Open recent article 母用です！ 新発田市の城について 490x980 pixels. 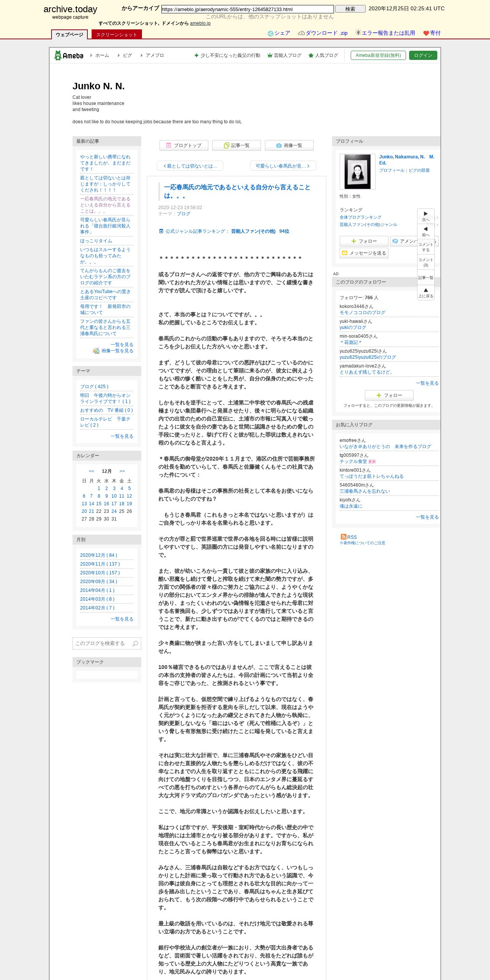click(x=105, y=309)
